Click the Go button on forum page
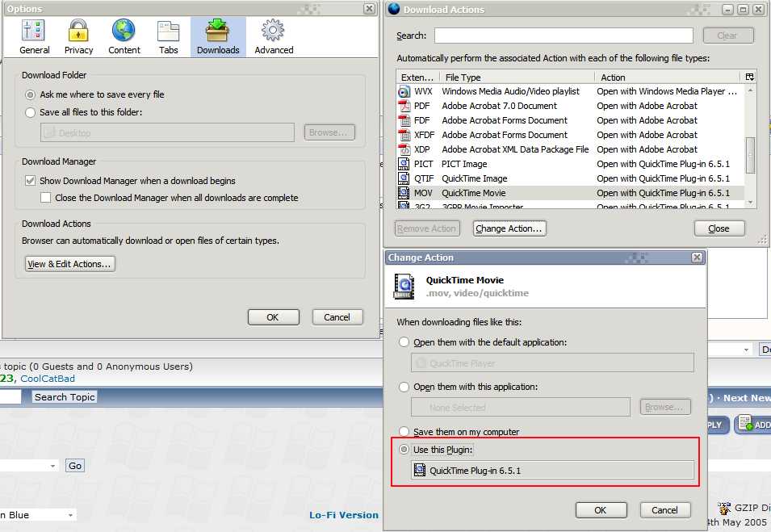The height and width of the screenshot is (532, 771). [x=75, y=466]
